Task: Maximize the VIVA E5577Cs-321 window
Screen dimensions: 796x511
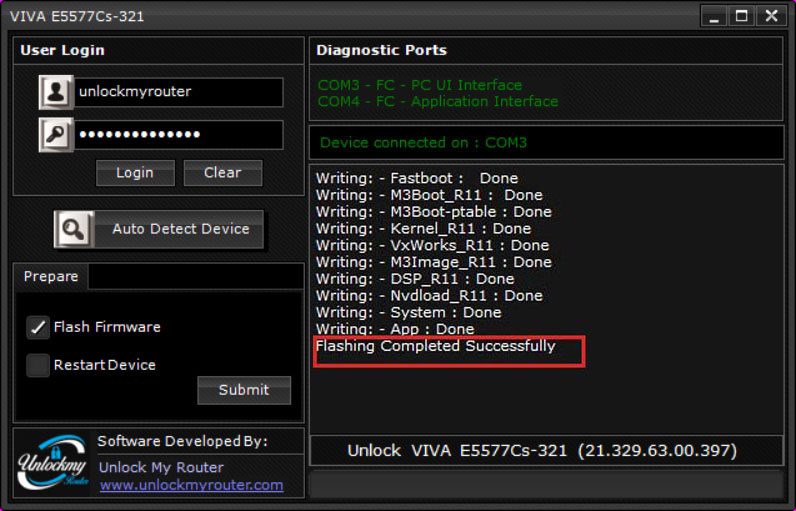Action: [x=742, y=16]
